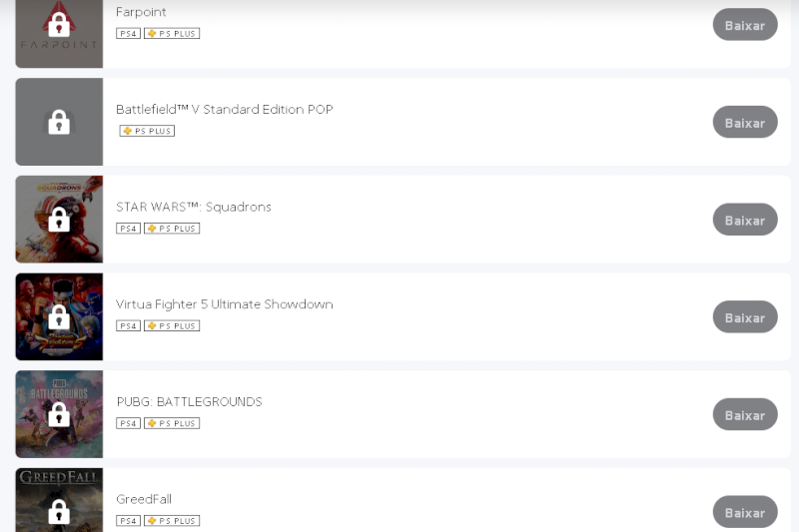Click PS4 badge under STAR WARS Squadrons

coord(128,229)
